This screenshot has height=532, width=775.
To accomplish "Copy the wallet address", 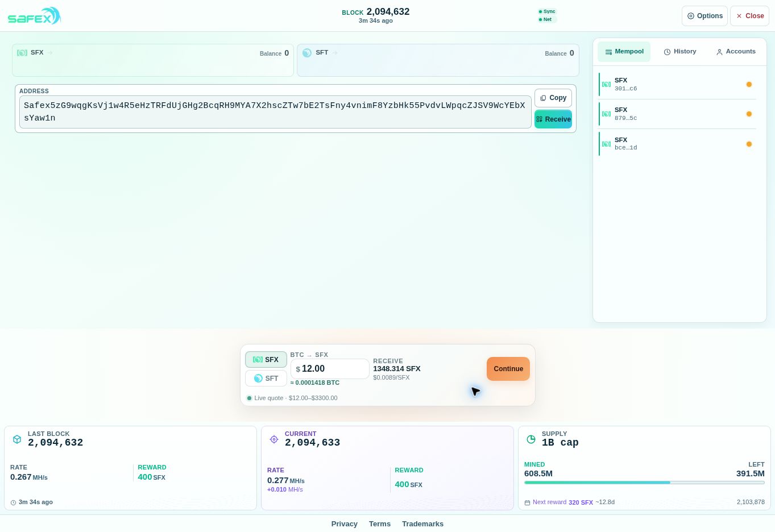I will point(553,98).
